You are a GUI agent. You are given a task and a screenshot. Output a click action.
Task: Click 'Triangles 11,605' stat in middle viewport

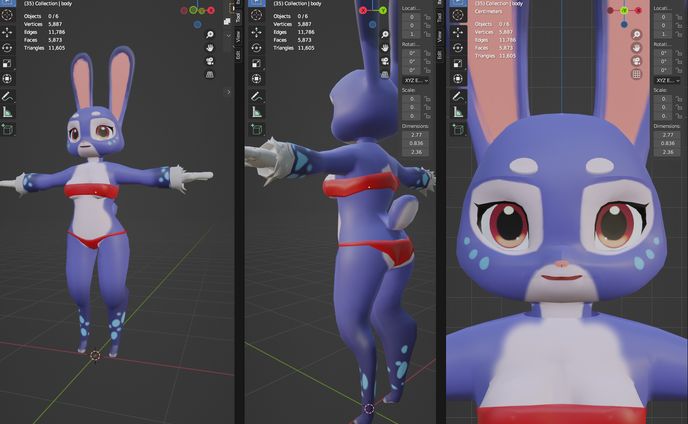[x=294, y=48]
